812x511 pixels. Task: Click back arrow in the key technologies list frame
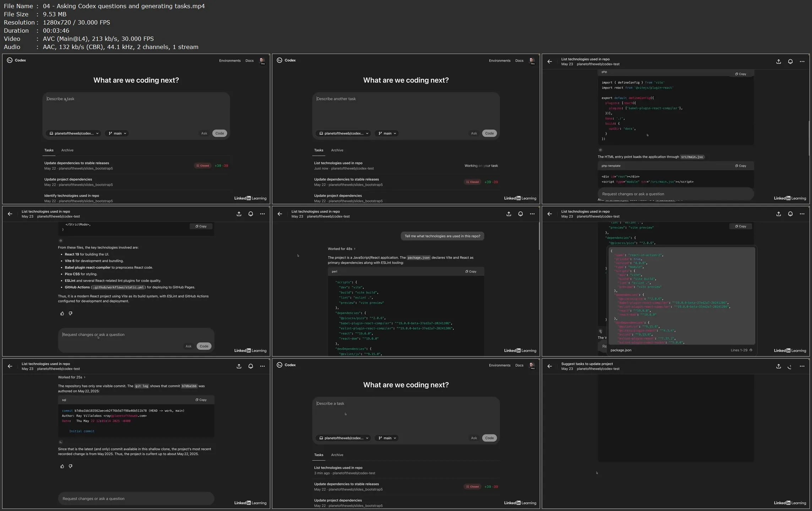point(10,214)
